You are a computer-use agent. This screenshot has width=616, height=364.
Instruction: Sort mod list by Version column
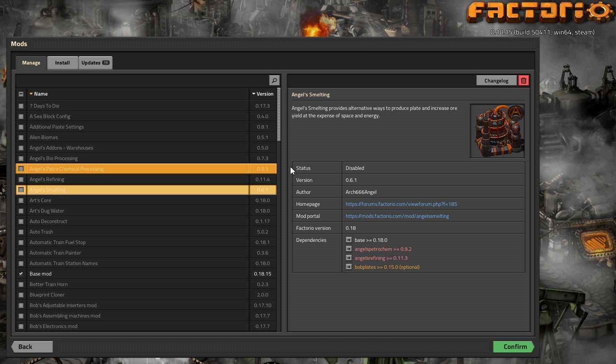(263, 94)
